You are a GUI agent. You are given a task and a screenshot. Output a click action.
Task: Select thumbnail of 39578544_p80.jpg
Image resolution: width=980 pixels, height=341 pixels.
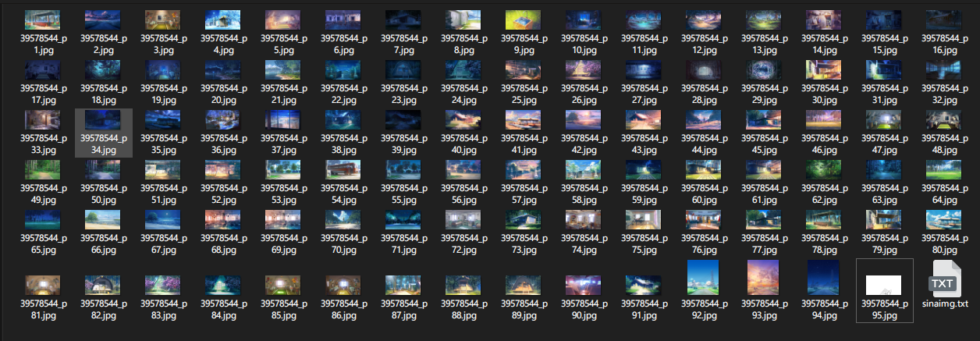pyautogui.click(x=944, y=220)
